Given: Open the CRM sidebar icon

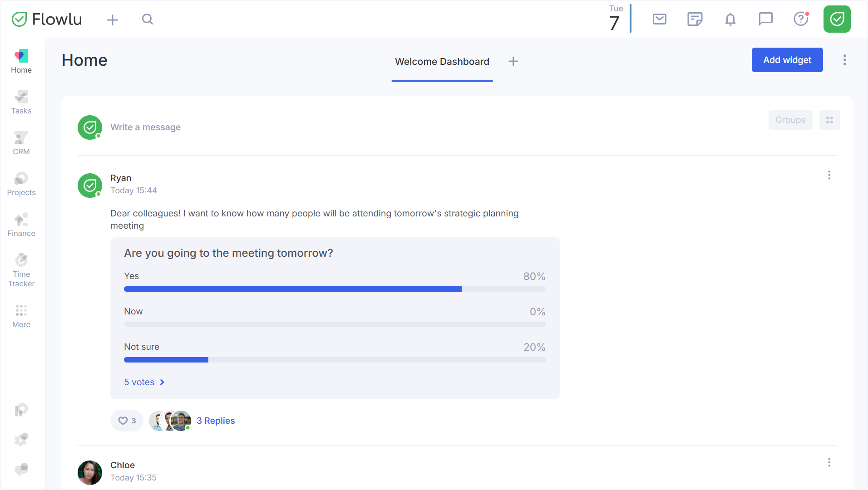Looking at the screenshot, I should [21, 143].
